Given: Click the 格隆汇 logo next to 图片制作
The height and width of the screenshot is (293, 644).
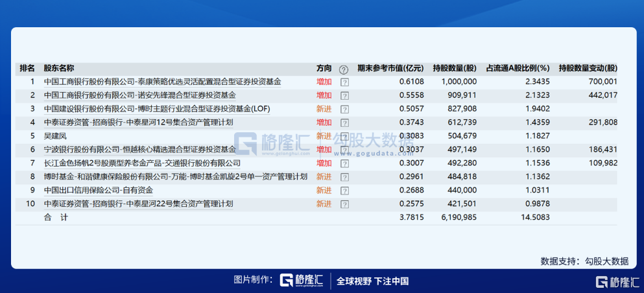Looking at the screenshot, I should [x=302, y=281].
